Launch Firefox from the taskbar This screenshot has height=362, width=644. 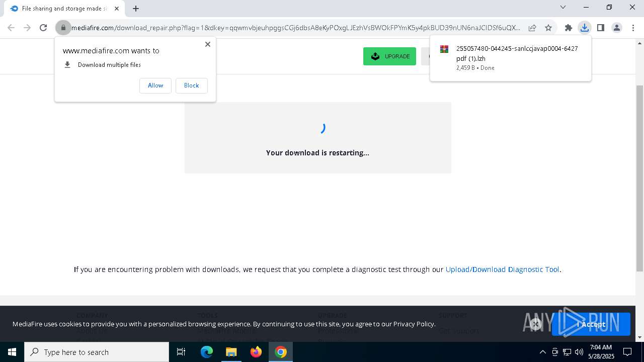pos(256,352)
